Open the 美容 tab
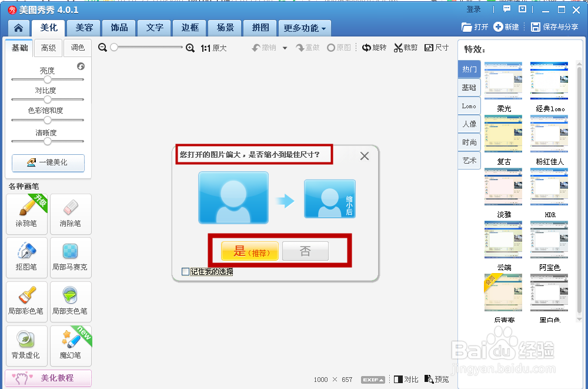Screen dimensions: 588x389 pos(84,28)
